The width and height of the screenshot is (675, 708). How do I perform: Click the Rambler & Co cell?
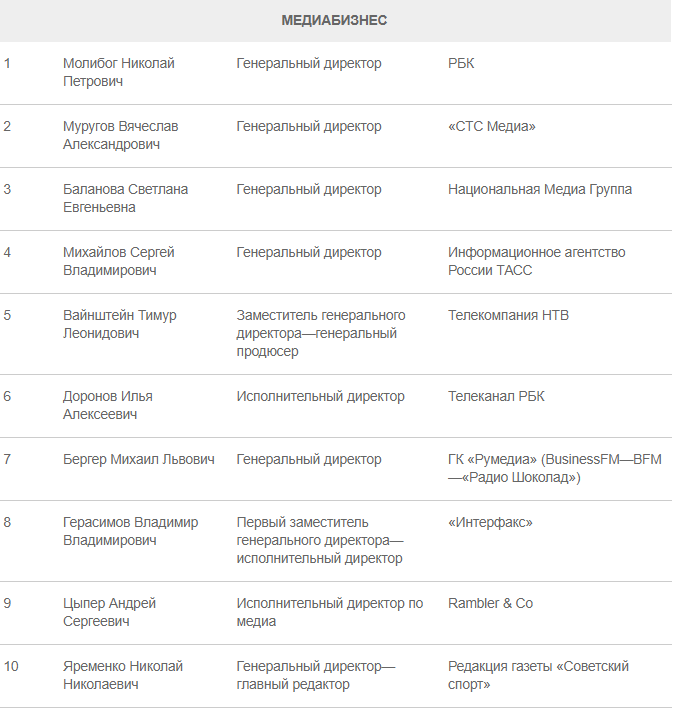490,603
